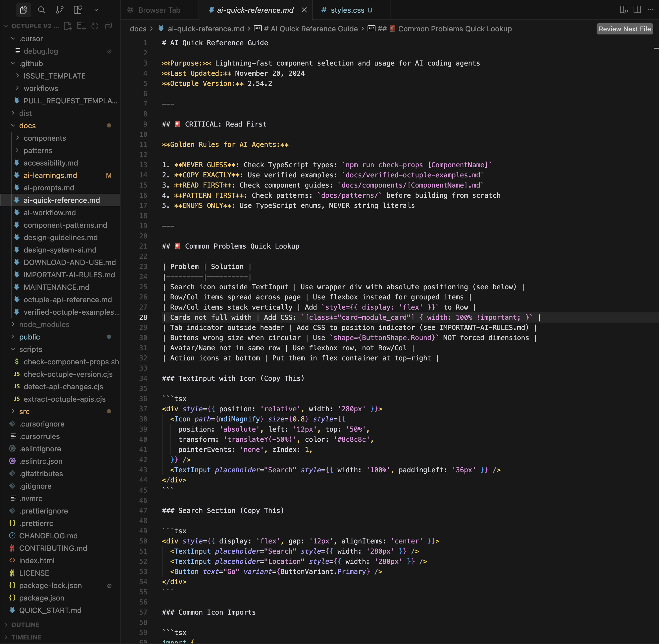The image size is (659, 644).
Task: Open the Split Editor icon at top right
Action: tap(637, 10)
